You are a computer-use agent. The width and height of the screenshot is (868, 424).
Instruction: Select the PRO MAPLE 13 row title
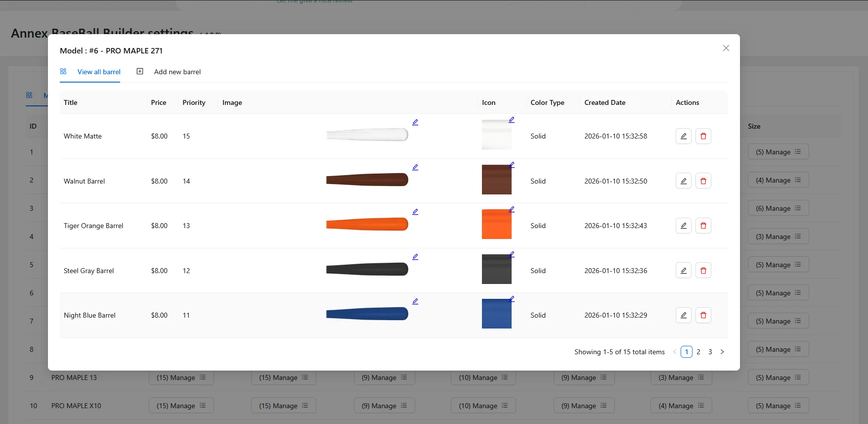tap(74, 377)
